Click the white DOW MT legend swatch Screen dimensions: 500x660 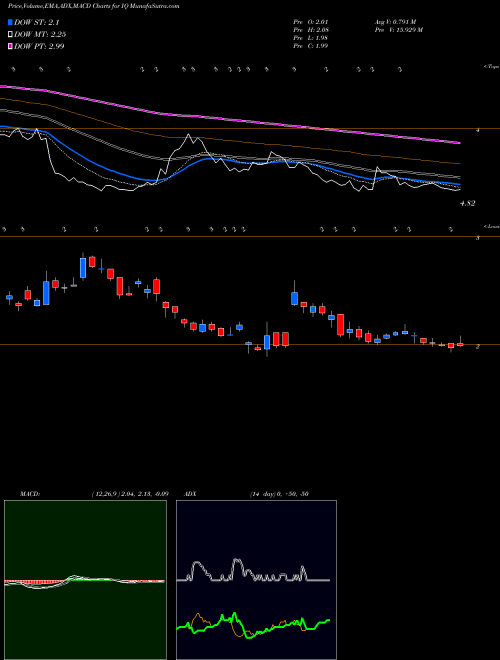point(11,35)
